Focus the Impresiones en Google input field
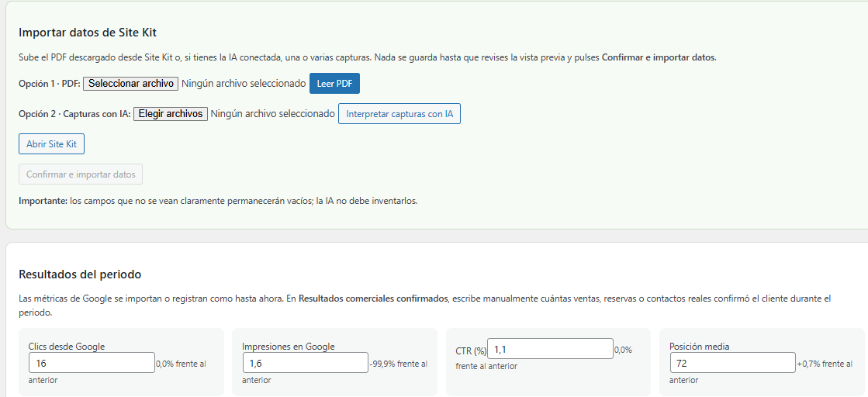 [306, 363]
